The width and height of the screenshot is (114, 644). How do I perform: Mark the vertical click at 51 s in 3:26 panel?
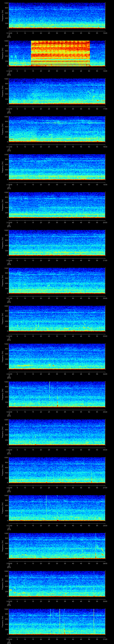click(x=91, y=477)
